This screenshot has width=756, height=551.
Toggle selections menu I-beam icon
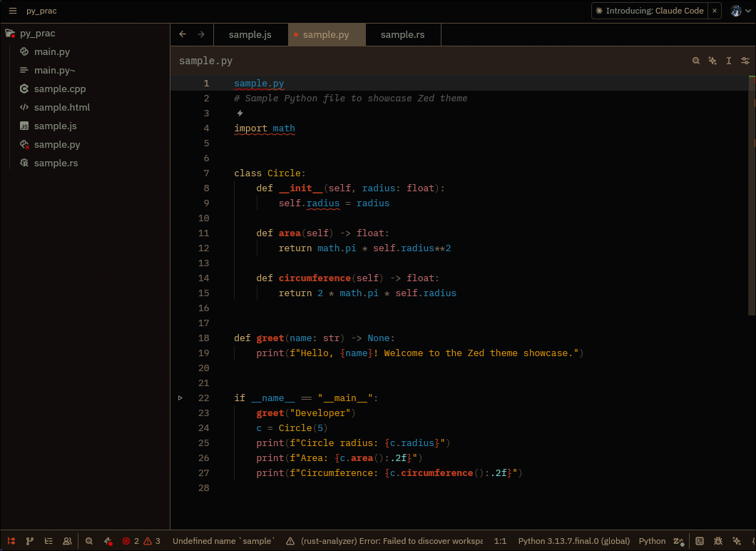(728, 61)
